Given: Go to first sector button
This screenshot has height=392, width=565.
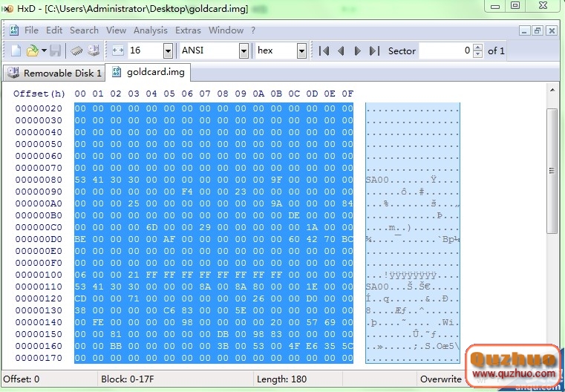Looking at the screenshot, I should [324, 50].
